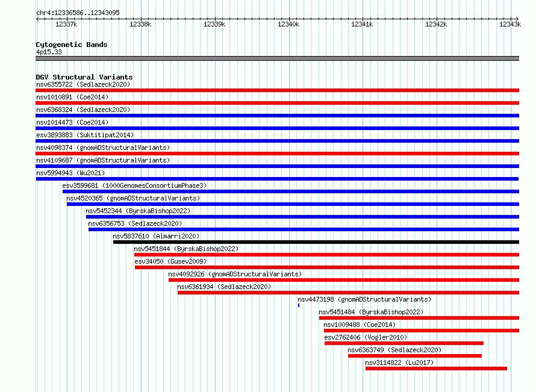Click the 12339k ruler label

pyautogui.click(x=214, y=24)
